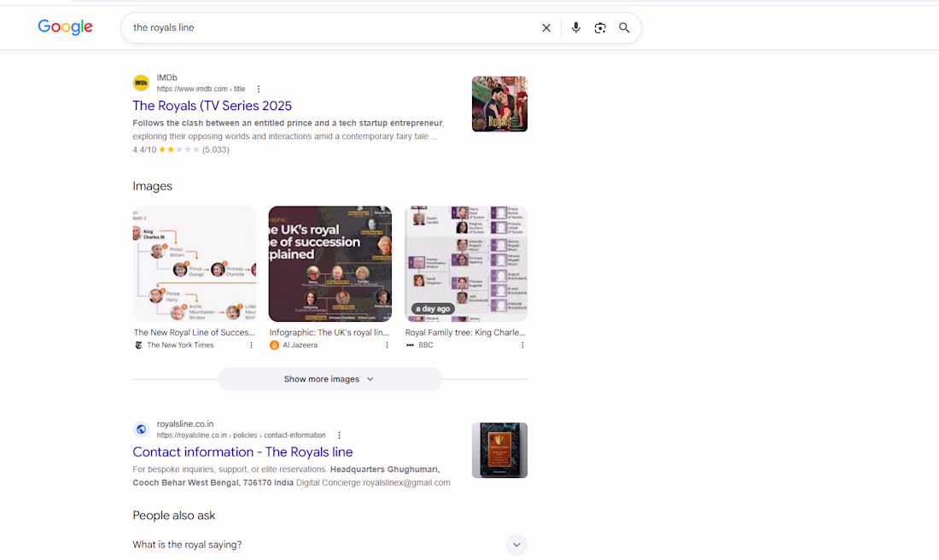Click the IMDb favicon
The image size is (939, 560).
click(x=142, y=83)
